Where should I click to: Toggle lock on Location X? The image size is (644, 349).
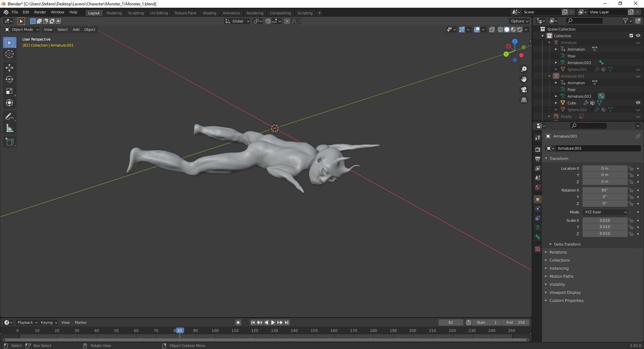pyautogui.click(x=631, y=168)
